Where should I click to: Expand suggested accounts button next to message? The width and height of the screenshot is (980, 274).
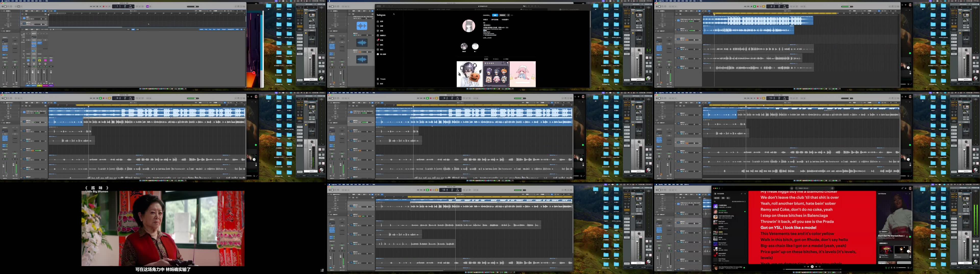click(508, 15)
